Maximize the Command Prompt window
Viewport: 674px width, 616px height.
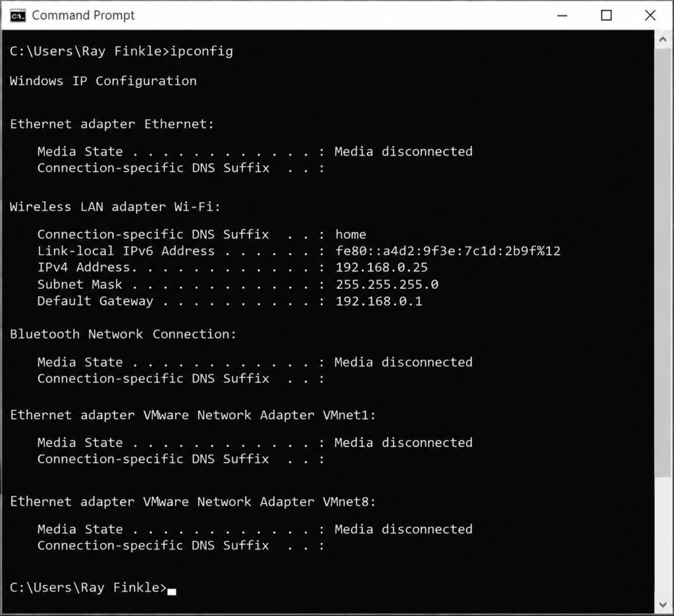[x=606, y=16]
